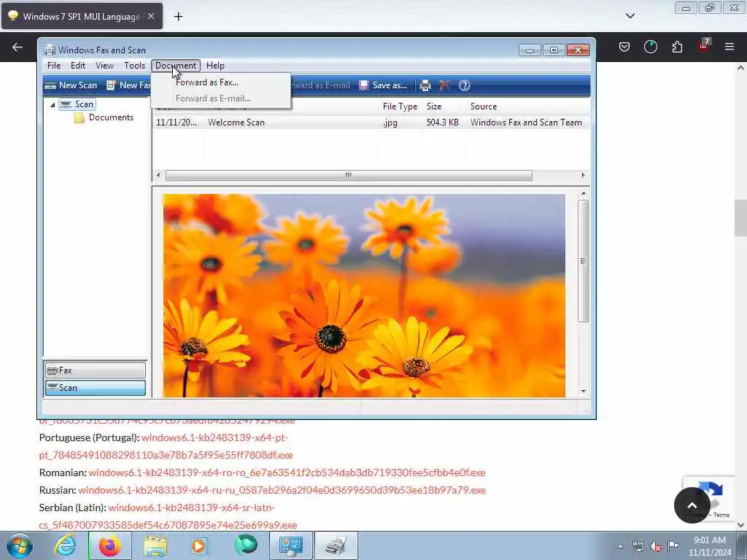This screenshot has width=747, height=560.
Task: Switch to Firefox in the taskbar
Action: 110,545
